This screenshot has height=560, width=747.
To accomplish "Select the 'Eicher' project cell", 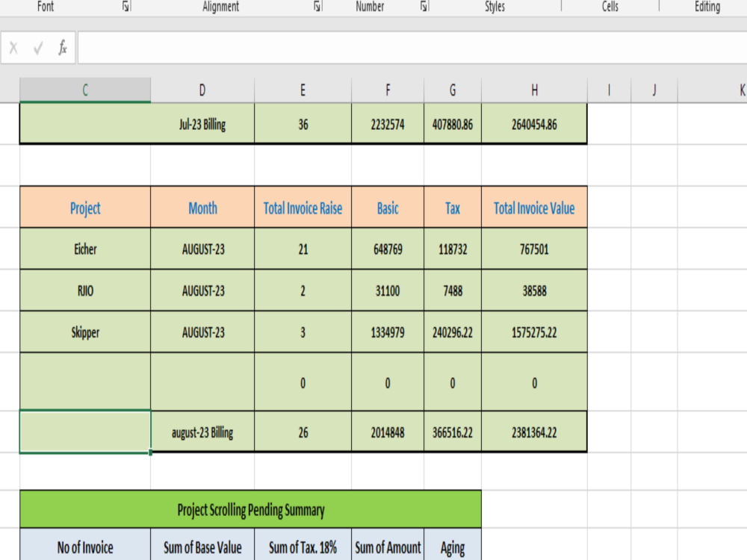I will 85,249.
